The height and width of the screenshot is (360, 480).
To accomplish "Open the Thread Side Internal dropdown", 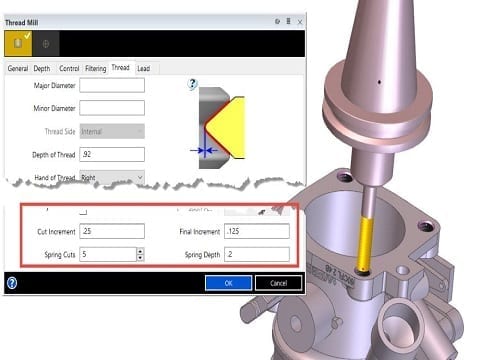I will click(112, 131).
